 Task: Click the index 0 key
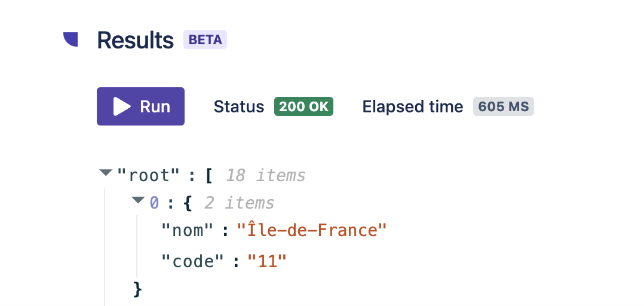pyautogui.click(x=154, y=203)
